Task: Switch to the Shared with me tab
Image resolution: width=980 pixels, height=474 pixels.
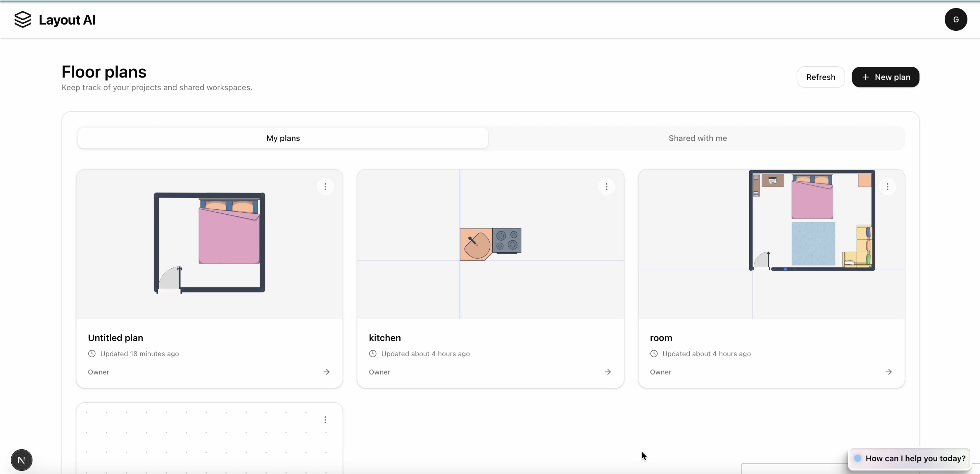Action: pos(697,138)
